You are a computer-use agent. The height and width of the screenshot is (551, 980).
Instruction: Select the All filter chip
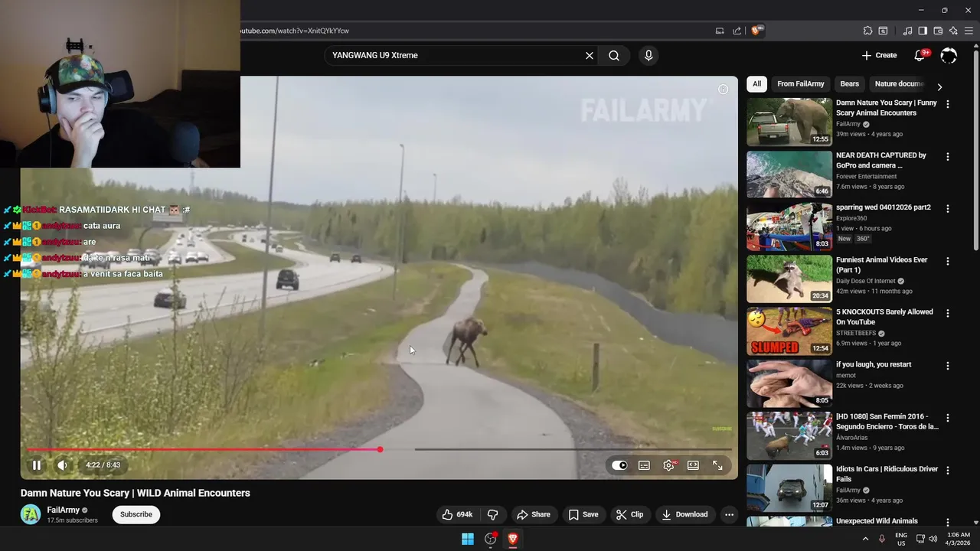pos(756,84)
